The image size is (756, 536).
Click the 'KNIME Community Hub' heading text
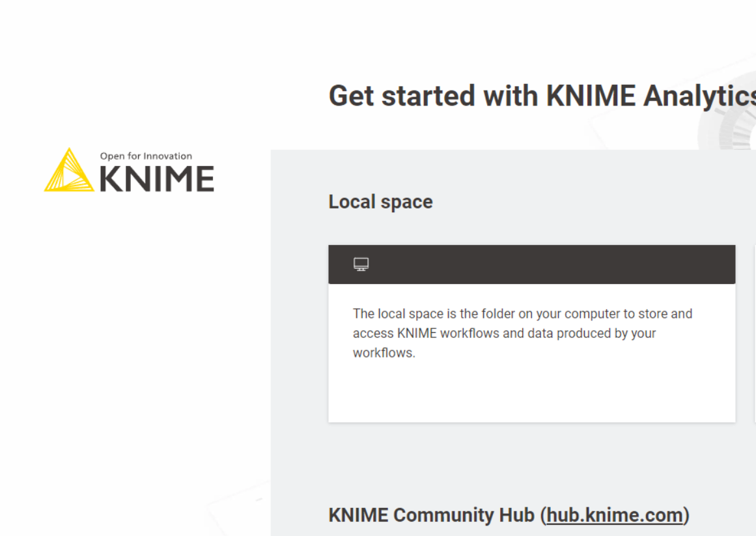point(431,515)
